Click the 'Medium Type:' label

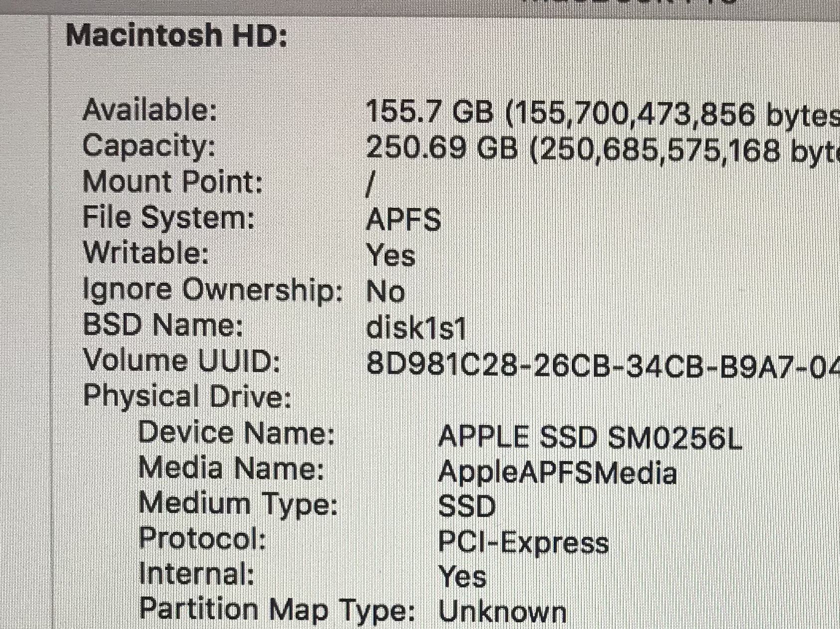click(239, 504)
